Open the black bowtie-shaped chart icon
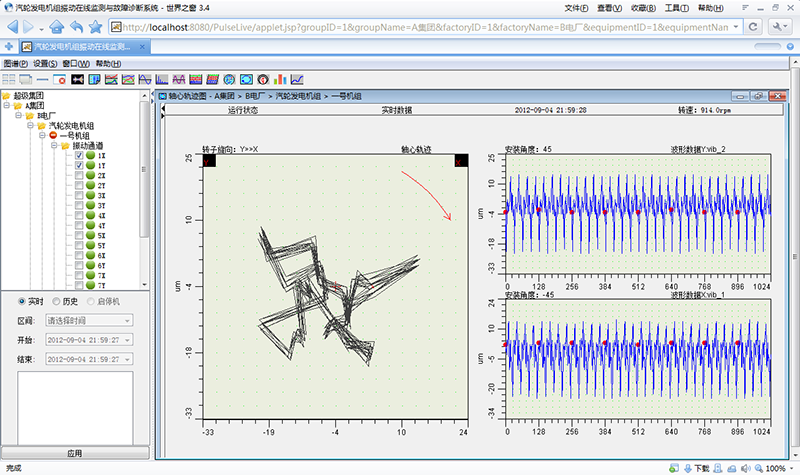The image size is (800, 475). [x=78, y=79]
